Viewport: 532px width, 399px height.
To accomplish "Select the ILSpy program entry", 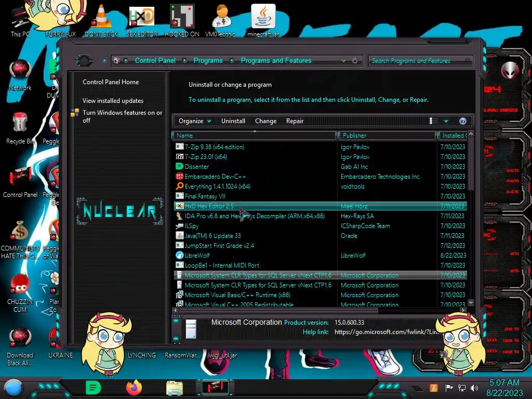I will point(320,225).
